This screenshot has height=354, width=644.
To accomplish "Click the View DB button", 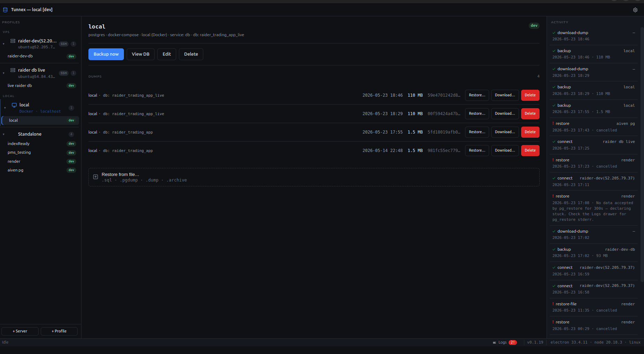I will click(141, 54).
